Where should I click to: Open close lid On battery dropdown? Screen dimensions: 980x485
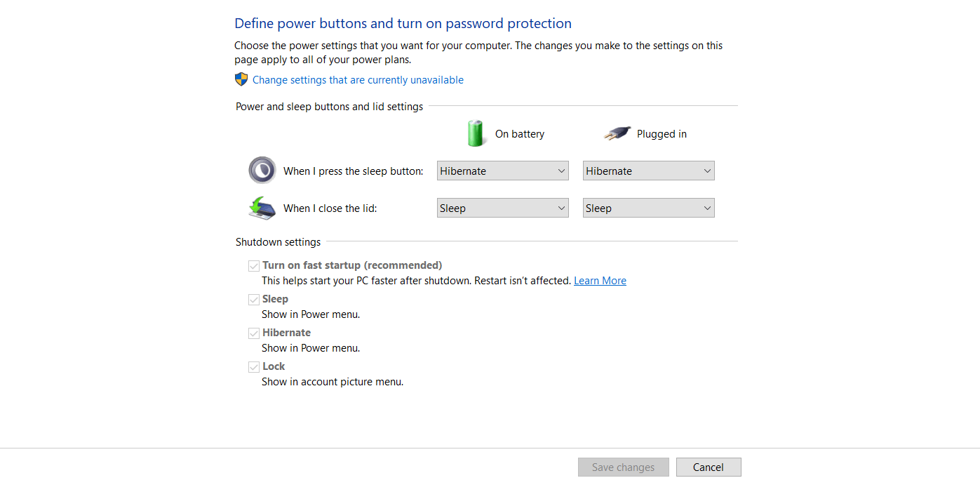pyautogui.click(x=503, y=208)
